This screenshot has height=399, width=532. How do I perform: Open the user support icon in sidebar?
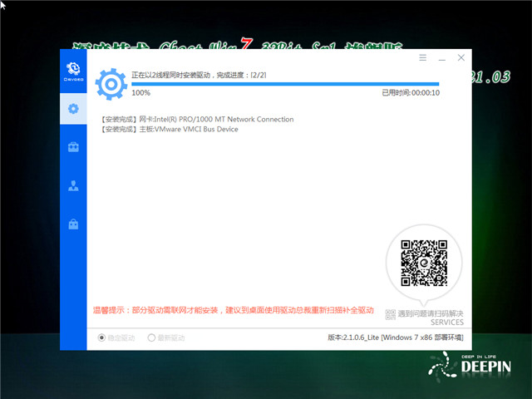point(73,185)
